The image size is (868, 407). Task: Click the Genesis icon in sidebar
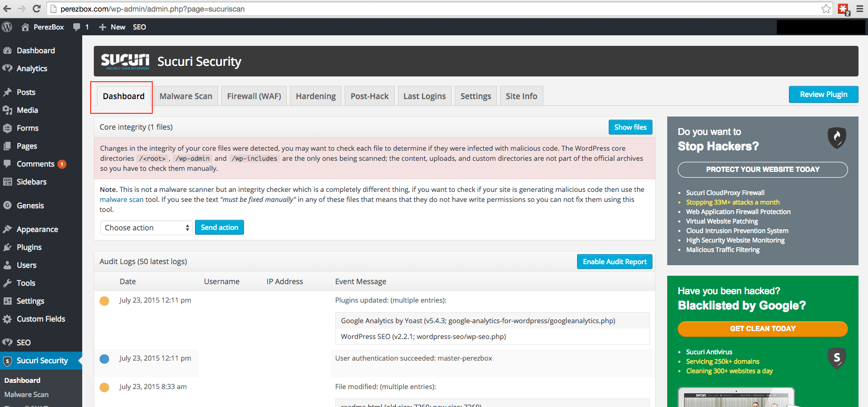7,206
